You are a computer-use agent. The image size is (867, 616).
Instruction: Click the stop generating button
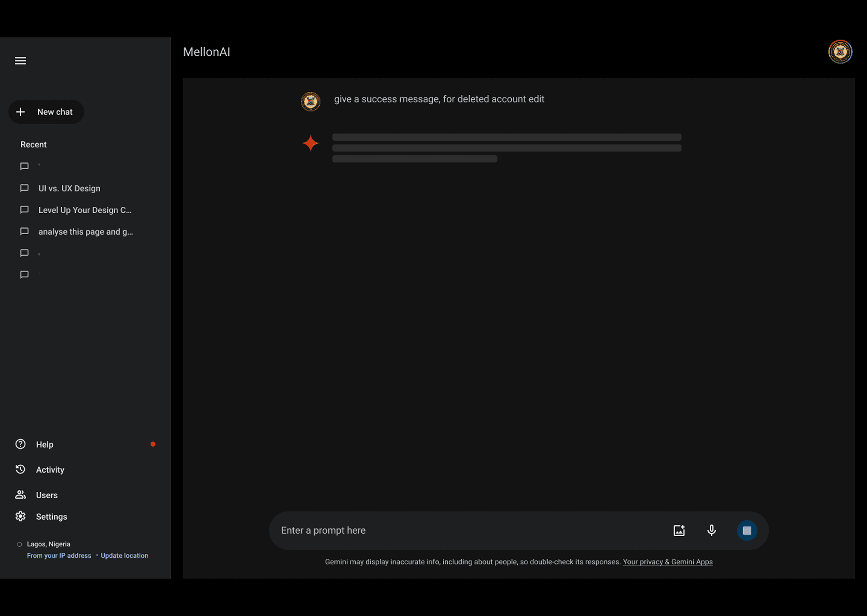pos(747,530)
